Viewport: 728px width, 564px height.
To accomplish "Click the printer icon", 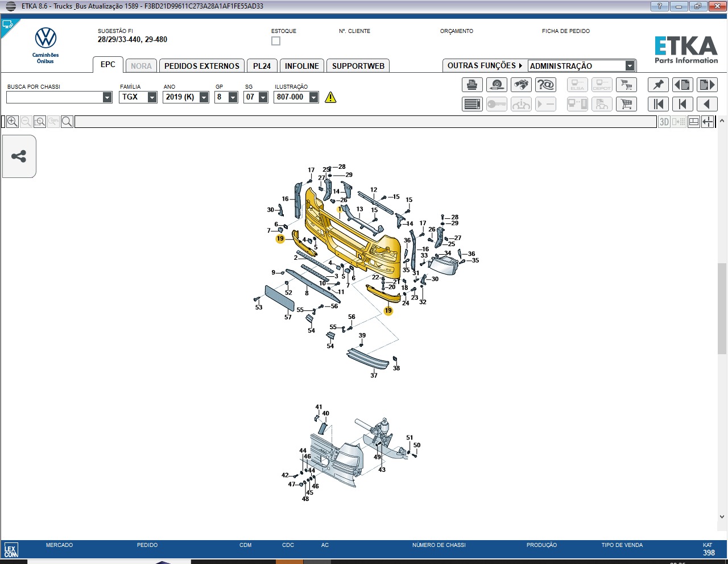I will [x=472, y=85].
